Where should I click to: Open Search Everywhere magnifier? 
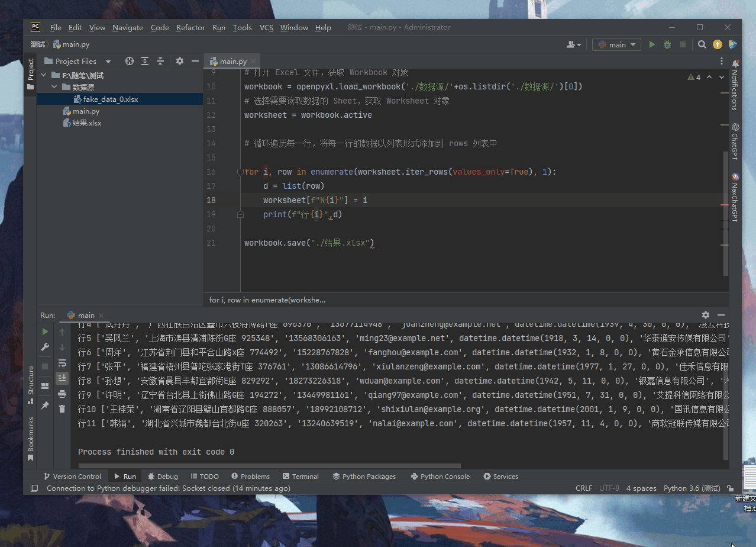pos(702,44)
